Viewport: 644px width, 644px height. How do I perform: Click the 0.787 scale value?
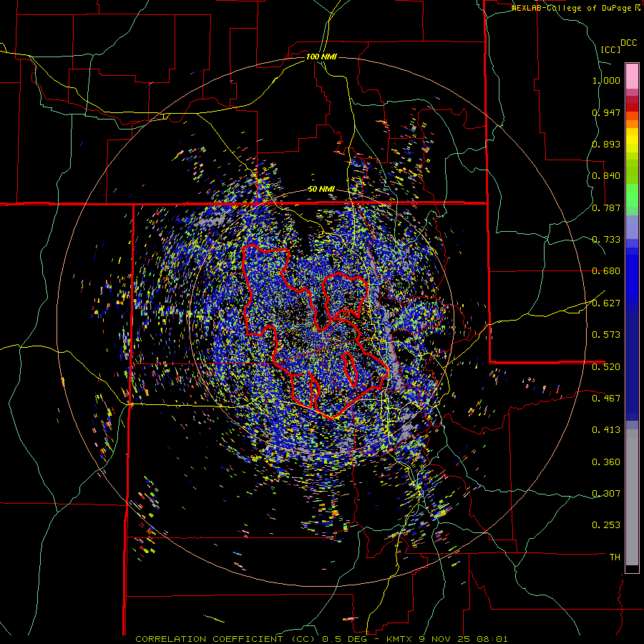coord(606,208)
